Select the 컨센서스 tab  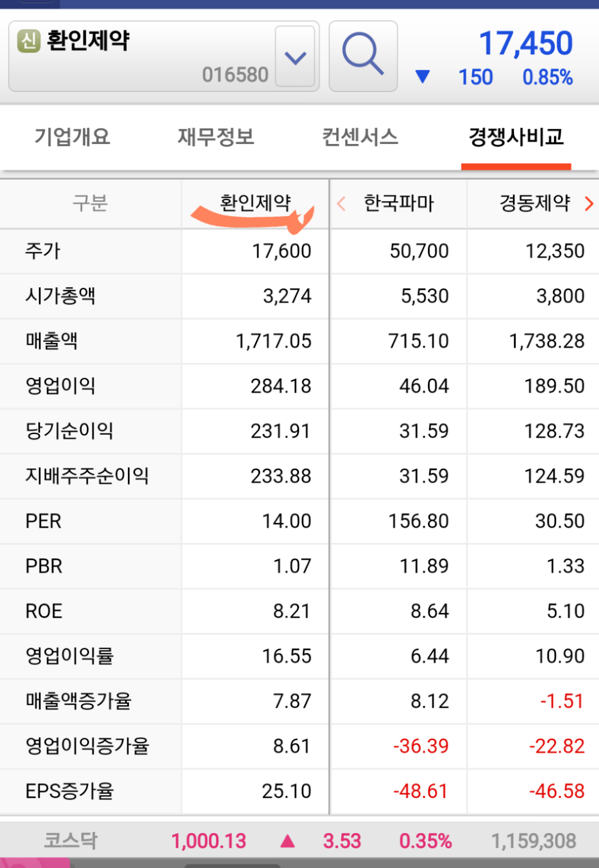tap(360, 137)
